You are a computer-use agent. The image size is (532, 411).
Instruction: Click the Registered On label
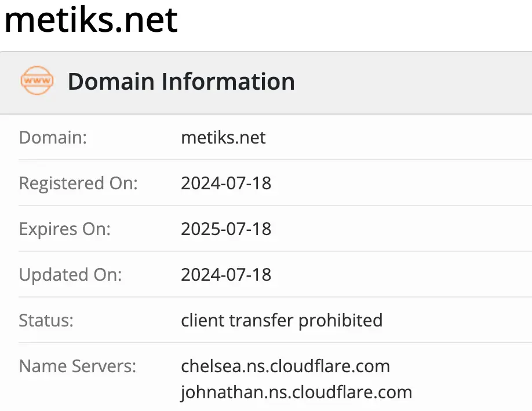click(78, 184)
